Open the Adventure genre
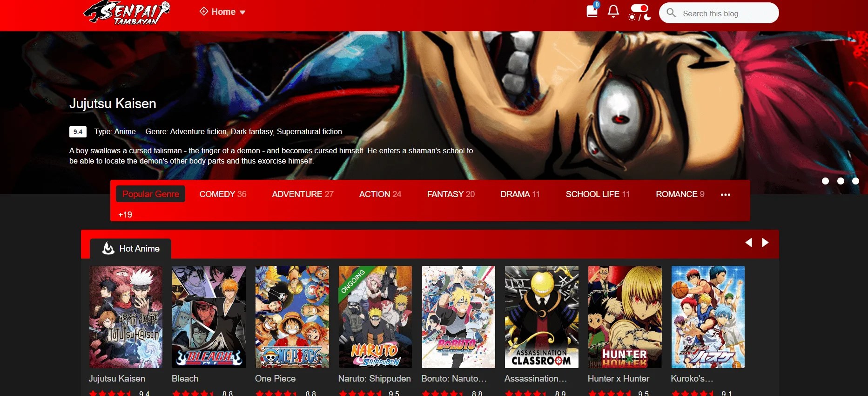Image resolution: width=868 pixels, height=396 pixels. pyautogui.click(x=303, y=194)
